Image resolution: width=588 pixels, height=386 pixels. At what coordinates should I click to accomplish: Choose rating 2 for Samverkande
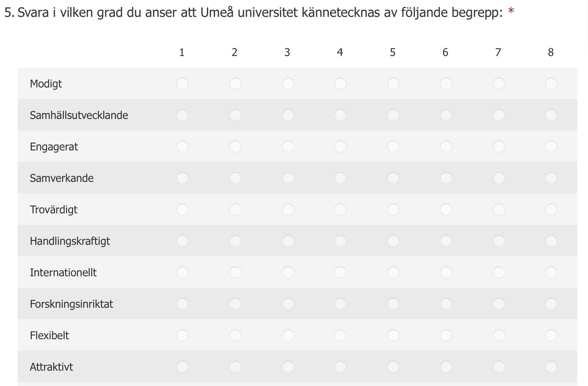pyautogui.click(x=235, y=178)
